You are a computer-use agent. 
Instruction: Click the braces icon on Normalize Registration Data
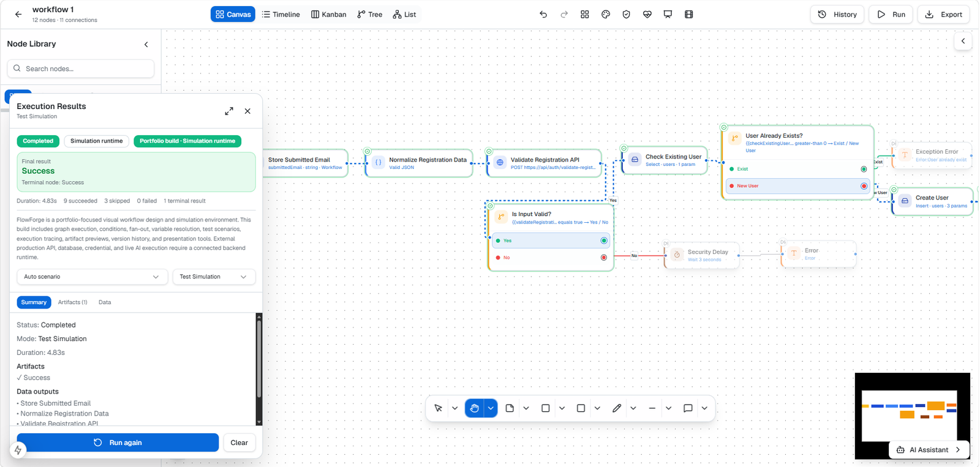tap(378, 163)
